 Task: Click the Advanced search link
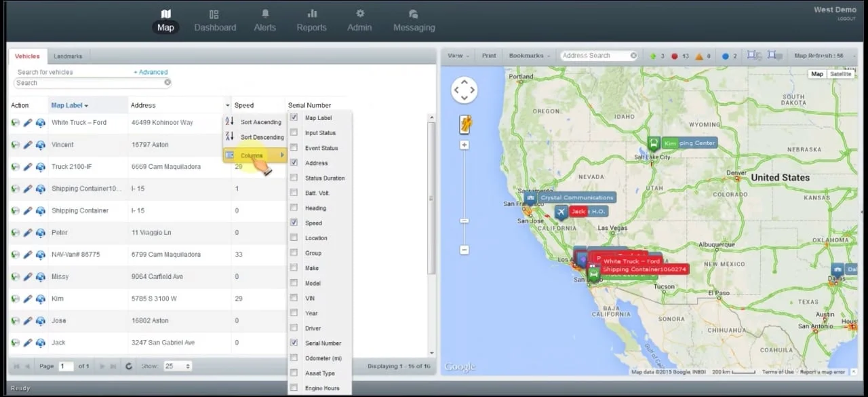(151, 72)
